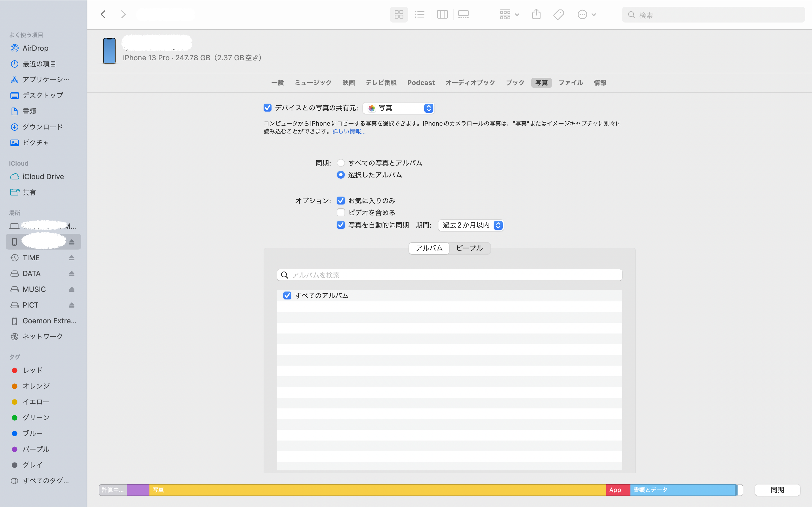Screen dimensions: 812x507
Task: Select すべての写真とアルバム radio button
Action: click(341, 163)
